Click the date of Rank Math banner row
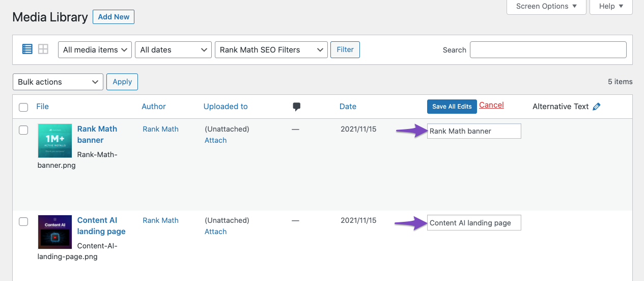The width and height of the screenshot is (644, 281). (358, 129)
